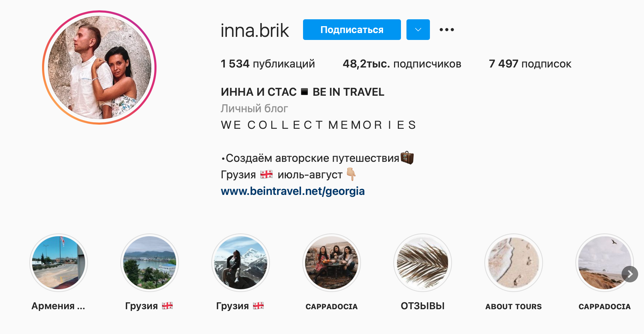Open the three-dots more options menu
The height and width of the screenshot is (334, 644).
tap(447, 30)
